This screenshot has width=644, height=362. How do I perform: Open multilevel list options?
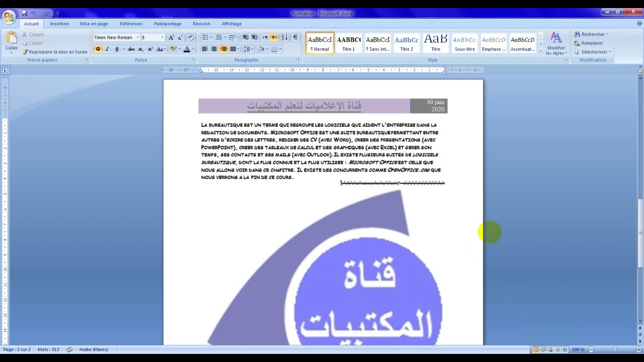[x=232, y=37]
